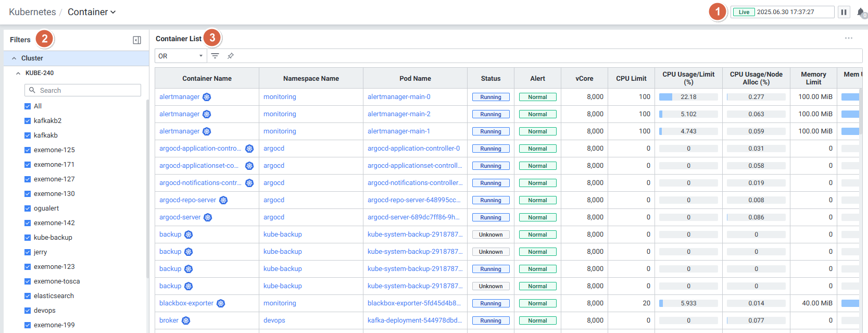Open Container List more options menu
Screen dimensions: 868x333
[849, 38]
